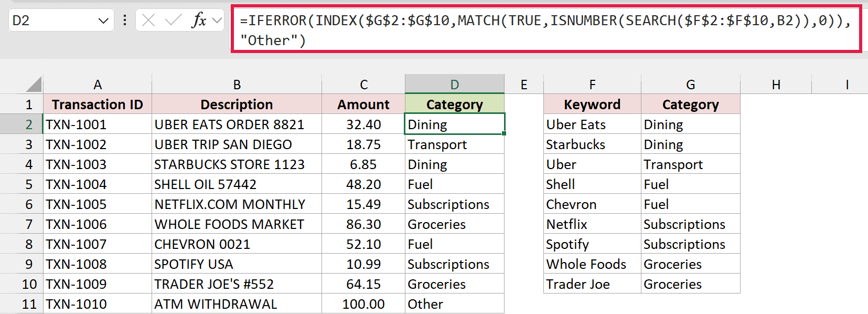Select amount cell 18.75
Image resolution: width=868 pixels, height=314 pixels.
point(363,144)
